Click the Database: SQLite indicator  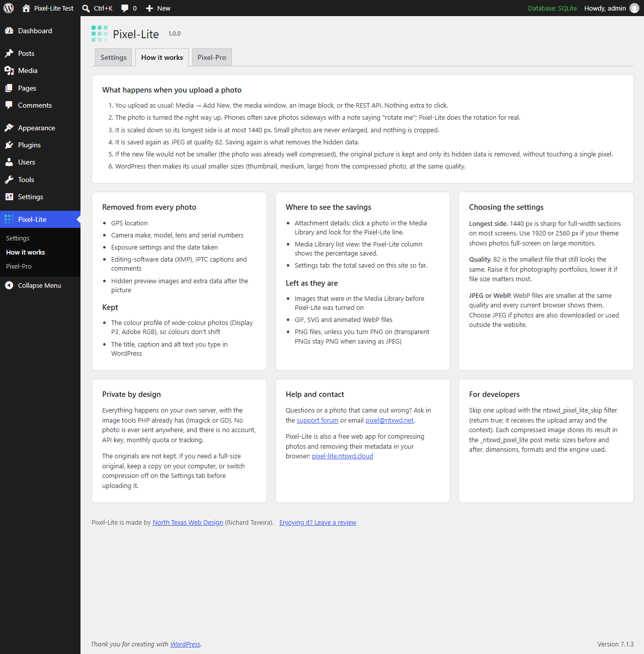tap(552, 8)
